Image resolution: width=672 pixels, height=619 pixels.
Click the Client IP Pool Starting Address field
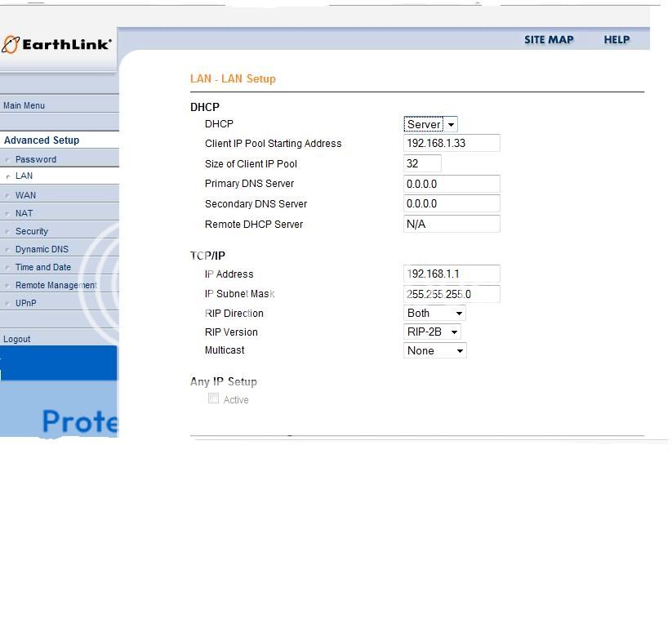point(452,144)
